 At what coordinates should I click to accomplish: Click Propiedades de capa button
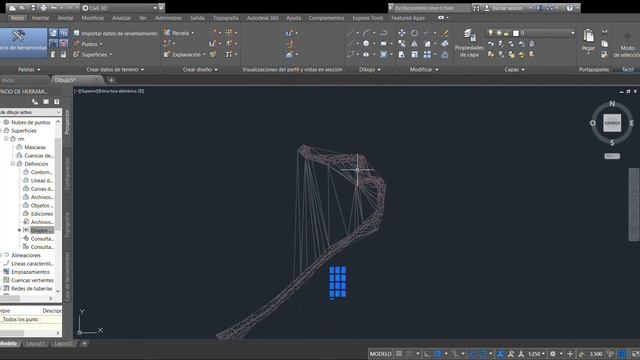pyautogui.click(x=469, y=43)
